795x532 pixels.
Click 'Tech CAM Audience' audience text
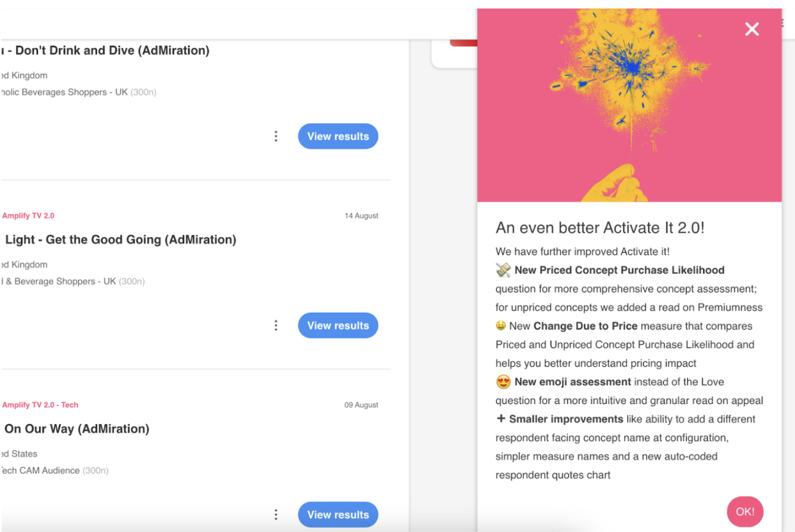click(41, 471)
